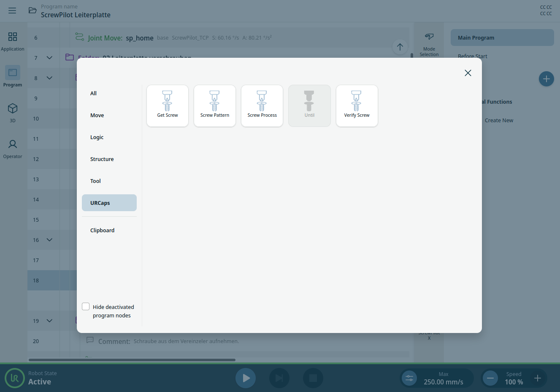
Task: Click the horizontal scrollbar under the program tree
Action: (x=132, y=360)
